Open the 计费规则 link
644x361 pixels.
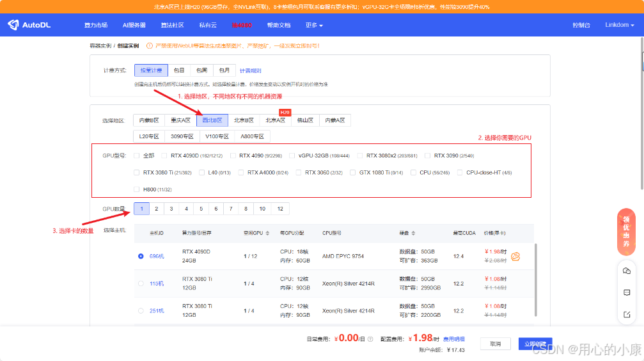pyautogui.click(x=251, y=70)
